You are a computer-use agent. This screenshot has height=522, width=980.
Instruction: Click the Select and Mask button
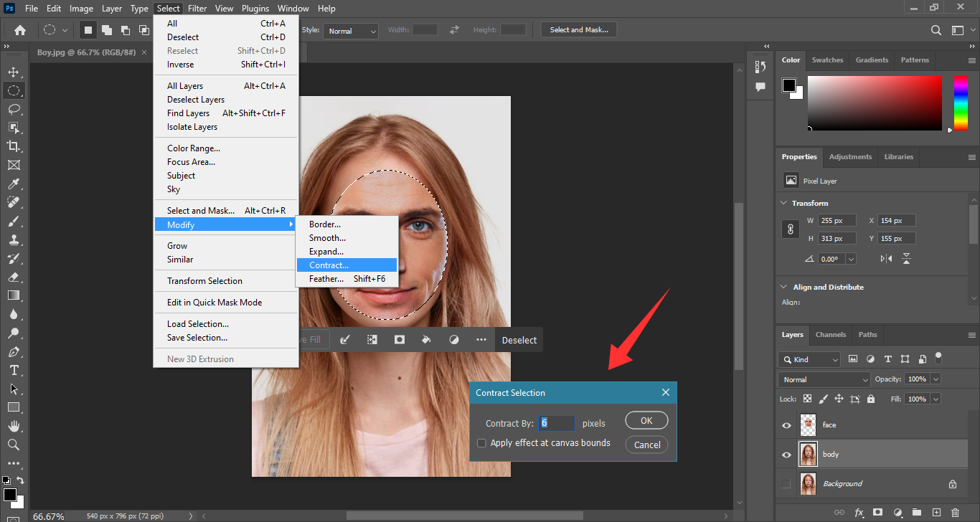579,30
